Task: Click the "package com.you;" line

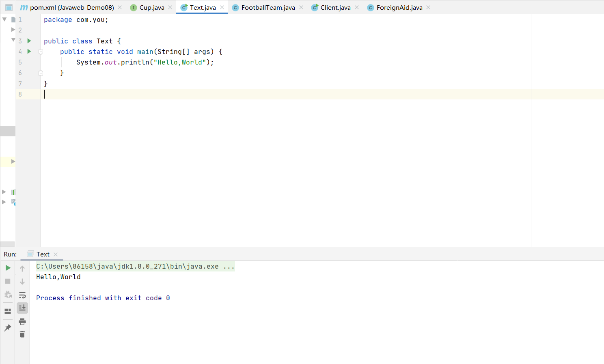Action: tap(76, 20)
